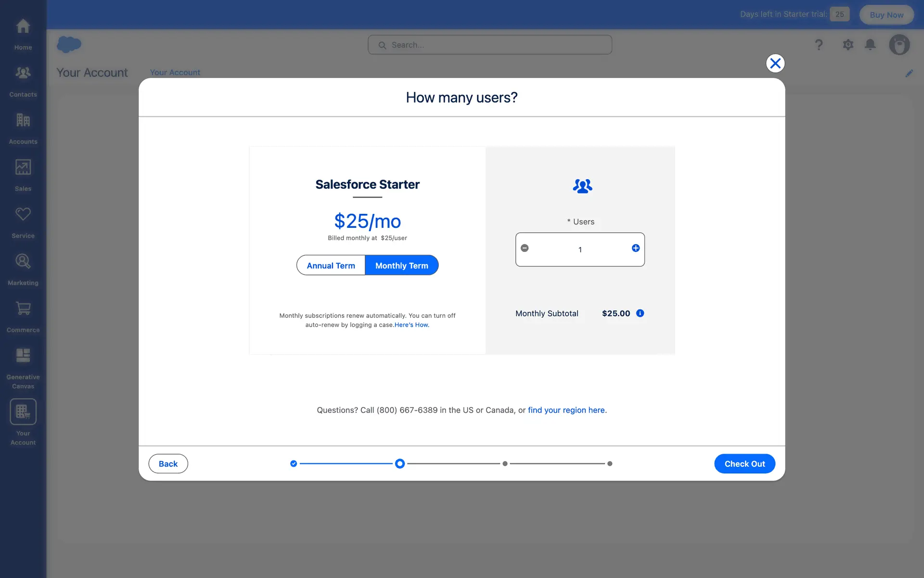Image resolution: width=924 pixels, height=578 pixels.
Task: Click the Users number input field
Action: coord(580,250)
